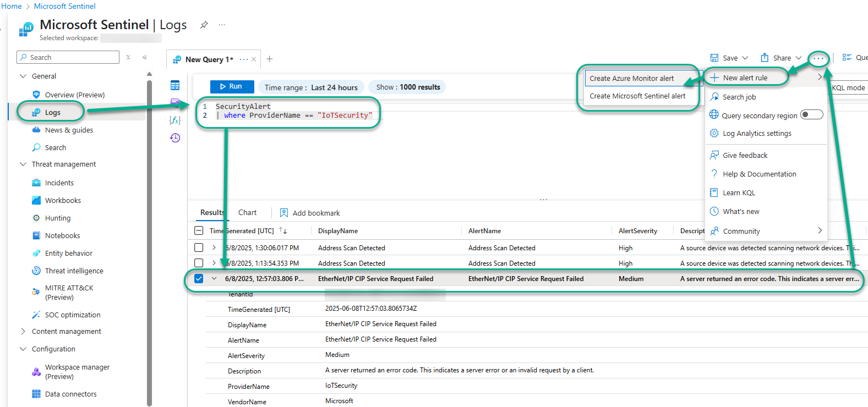Click the Add bookmark icon button
Viewport: 868px width, 407px height.
click(x=284, y=213)
